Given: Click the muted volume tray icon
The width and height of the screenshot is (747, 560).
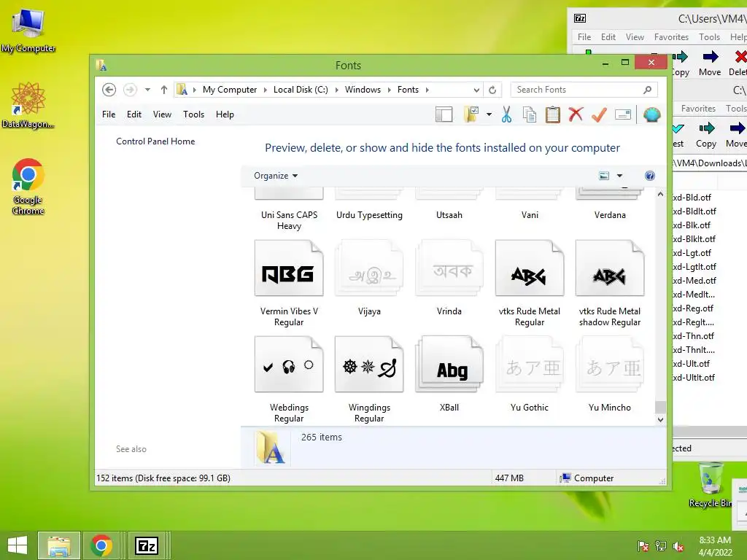Looking at the screenshot, I should [678, 546].
